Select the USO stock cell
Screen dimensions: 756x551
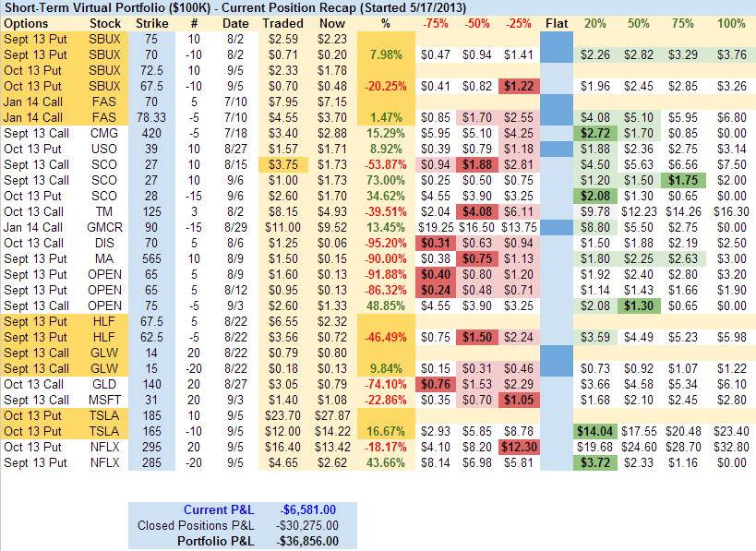(x=106, y=149)
